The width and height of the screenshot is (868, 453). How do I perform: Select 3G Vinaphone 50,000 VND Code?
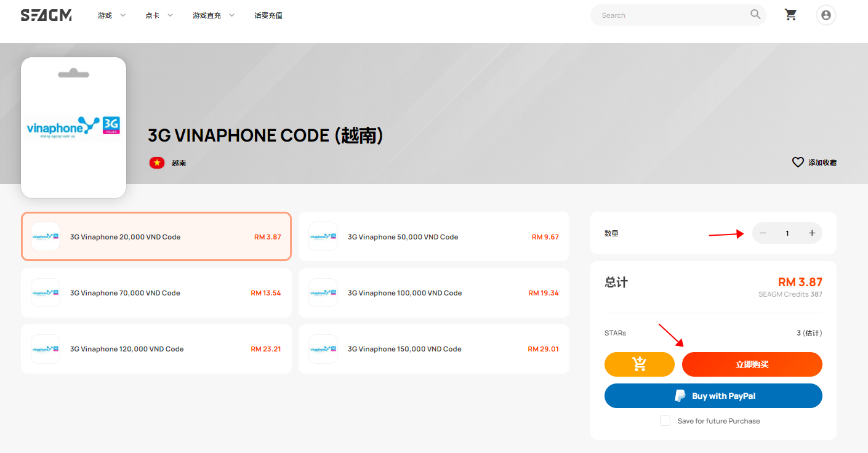pos(434,236)
